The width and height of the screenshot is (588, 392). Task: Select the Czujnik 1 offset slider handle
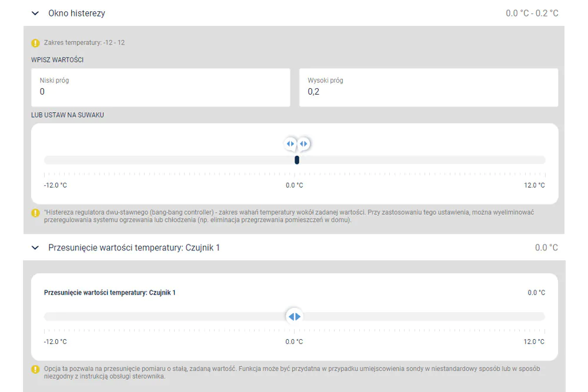[295, 317]
